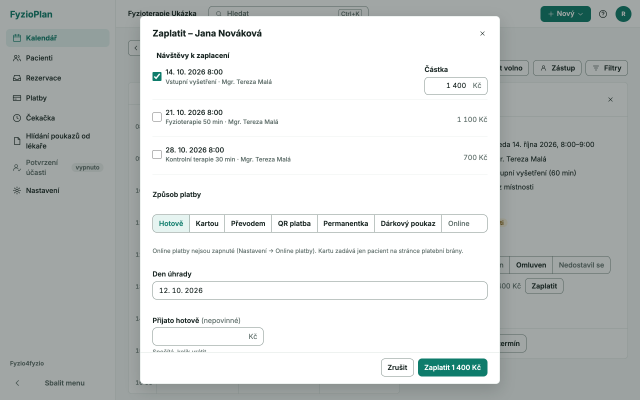Click the person icon beside Potvrzení účasti
640x400 pixels.
tap(17, 167)
